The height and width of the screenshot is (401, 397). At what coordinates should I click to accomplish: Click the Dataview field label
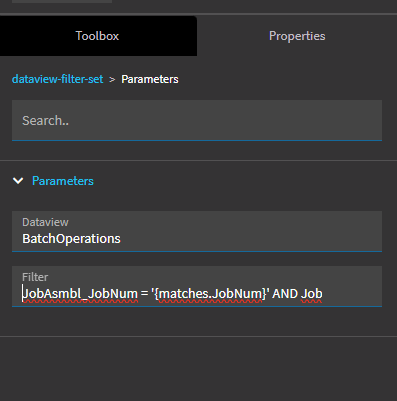(45, 222)
